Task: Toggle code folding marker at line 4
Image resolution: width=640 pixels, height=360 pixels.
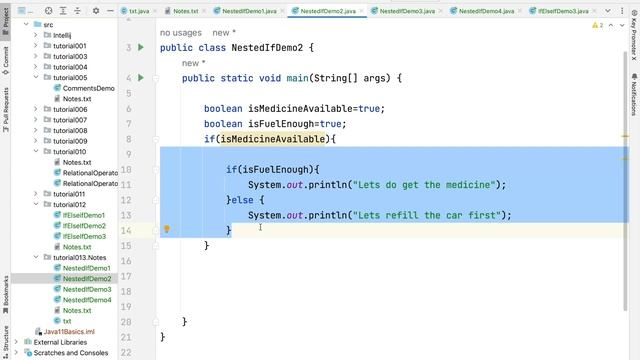Action: [x=156, y=78]
